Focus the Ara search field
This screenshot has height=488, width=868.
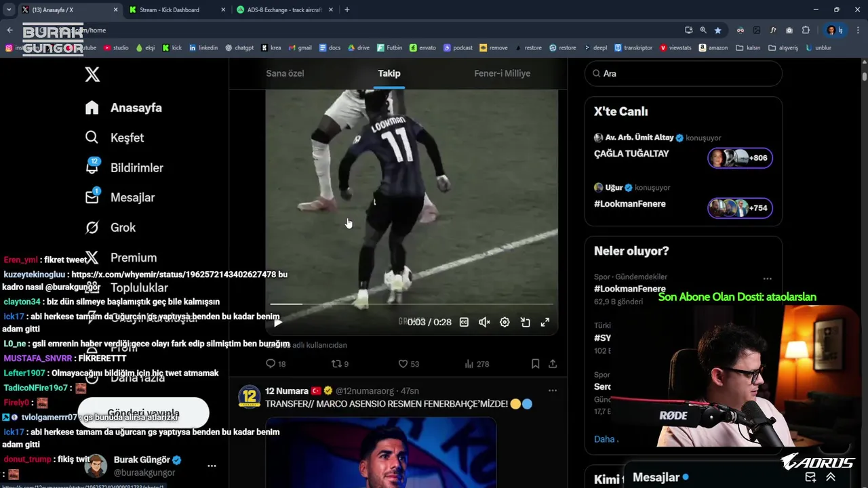[684, 73]
